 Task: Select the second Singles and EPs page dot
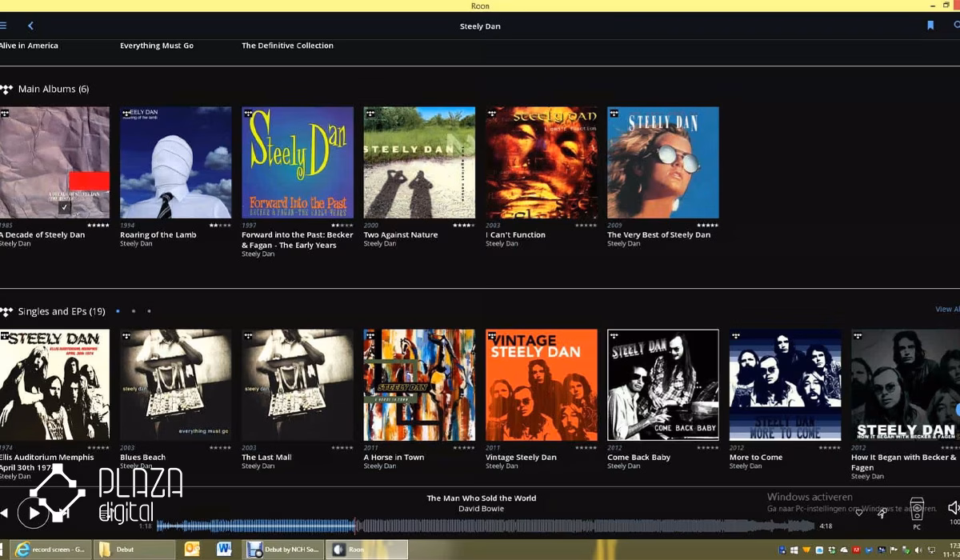click(133, 311)
